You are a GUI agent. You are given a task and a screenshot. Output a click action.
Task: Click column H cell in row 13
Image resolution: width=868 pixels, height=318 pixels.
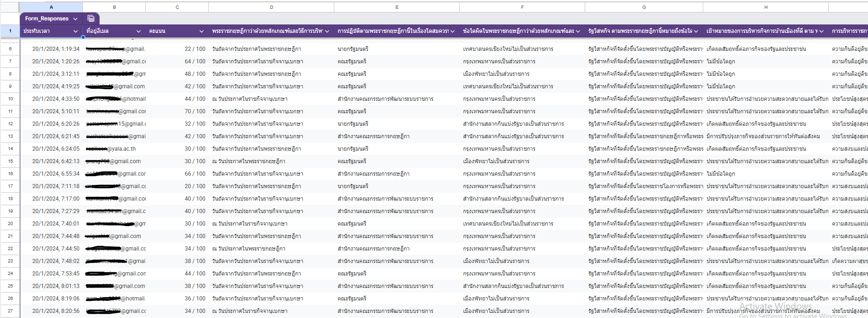coord(766,136)
